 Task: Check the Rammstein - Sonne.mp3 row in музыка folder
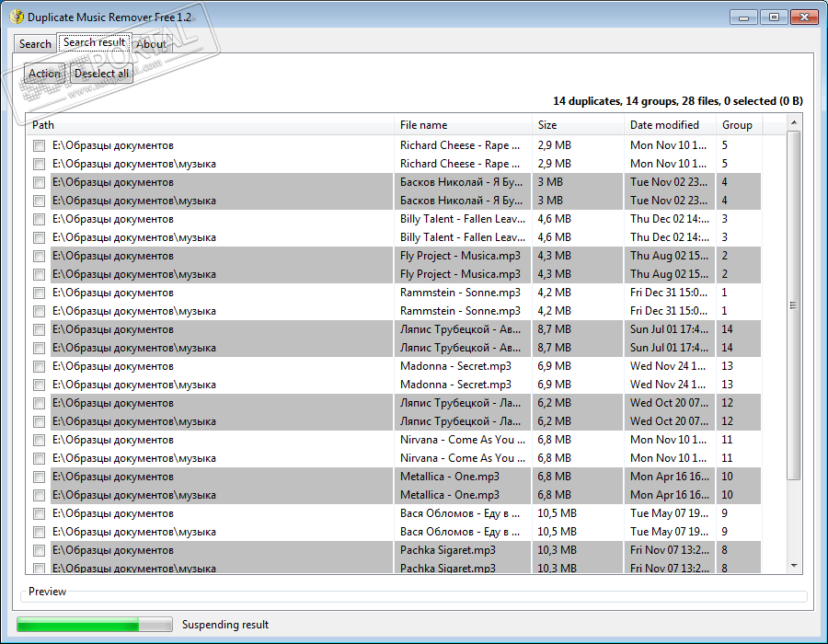click(x=39, y=312)
